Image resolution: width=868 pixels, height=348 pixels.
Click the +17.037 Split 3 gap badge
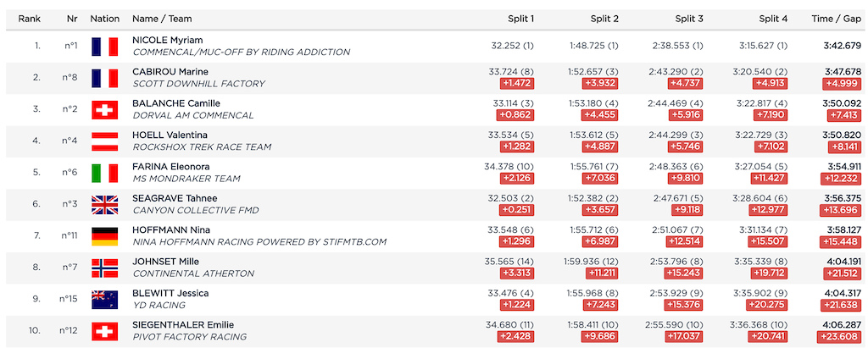pyautogui.click(x=685, y=337)
